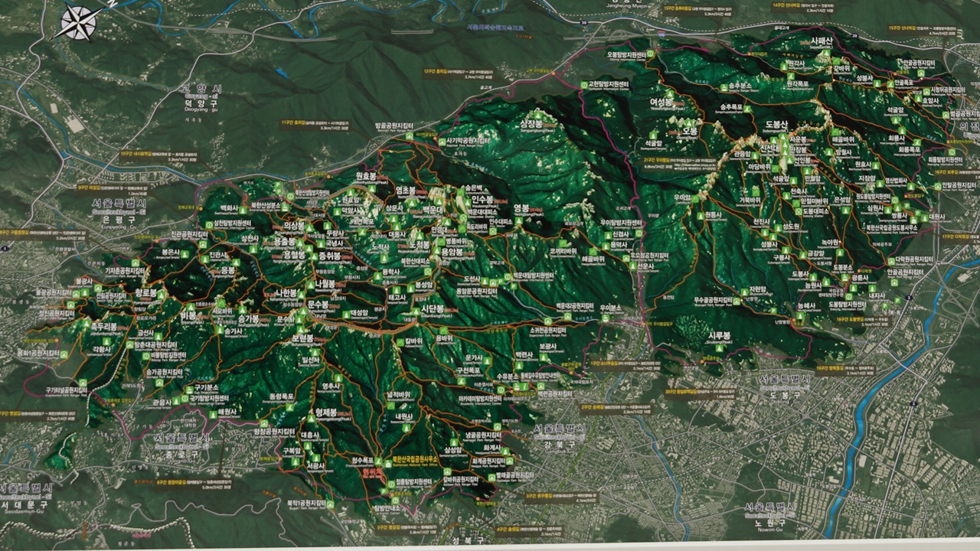Click the 구기분소 label
The image size is (980, 551).
tap(208, 389)
